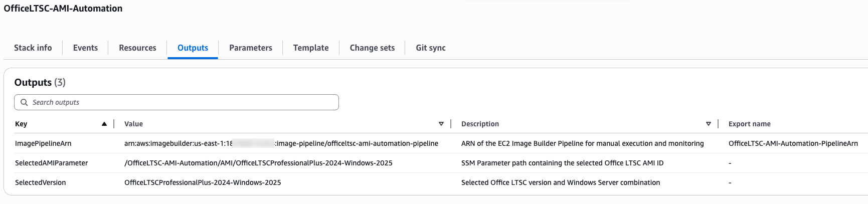Viewport: 868px width, 204px height.
Task: Open the Template tab
Action: (311, 48)
